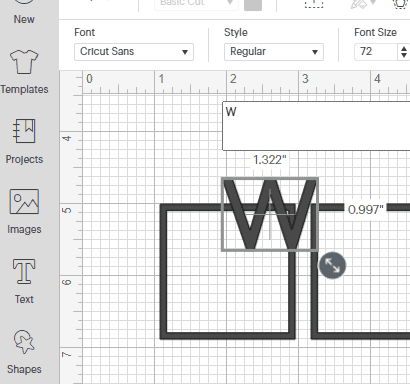The image size is (410, 384).
Task: Open the Images picture icon
Action: [x=24, y=201]
